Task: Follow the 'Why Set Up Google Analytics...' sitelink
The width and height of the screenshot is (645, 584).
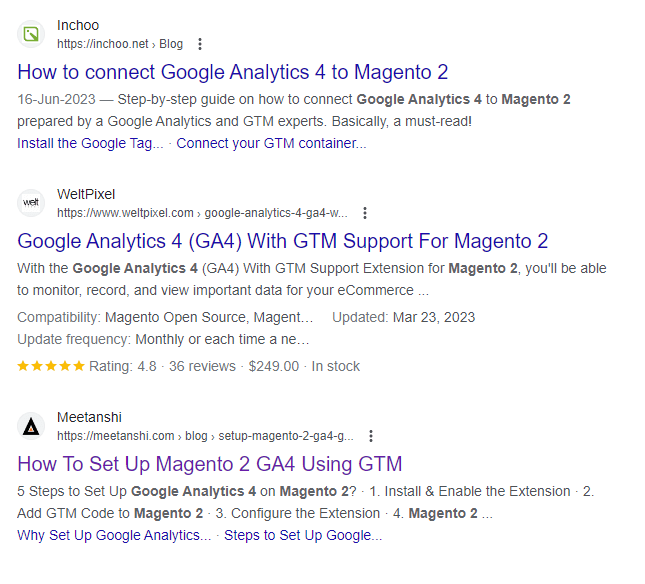Action: point(114,535)
